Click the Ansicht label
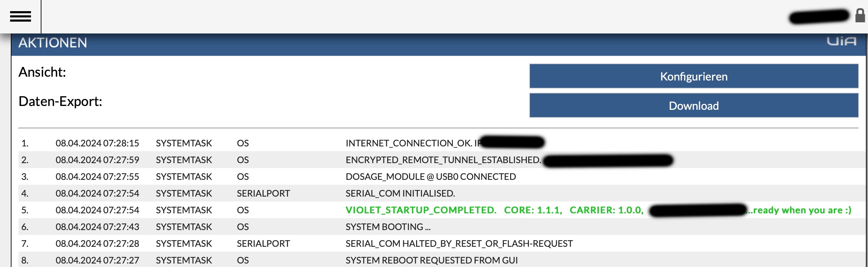The image size is (868, 267). (42, 72)
